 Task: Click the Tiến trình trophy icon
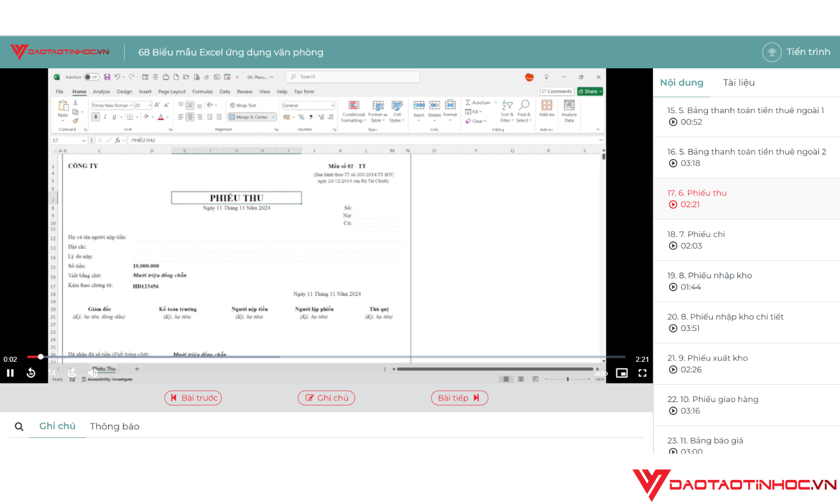tap(771, 52)
